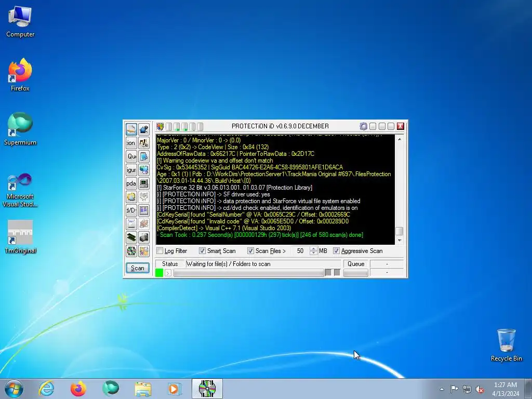Click the fourth grey indicator button after the shield
This screenshot has height=399, width=532.
coord(192,127)
